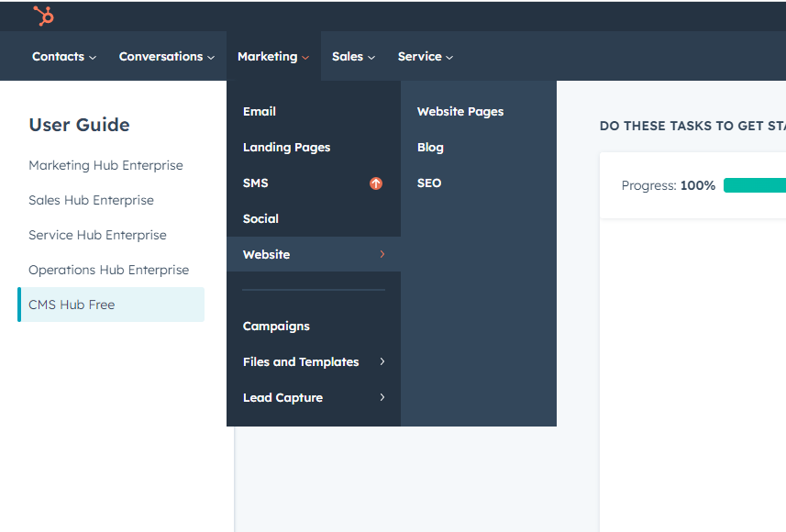Click the Progress: 100% label
The height and width of the screenshot is (532, 786).
tap(669, 185)
